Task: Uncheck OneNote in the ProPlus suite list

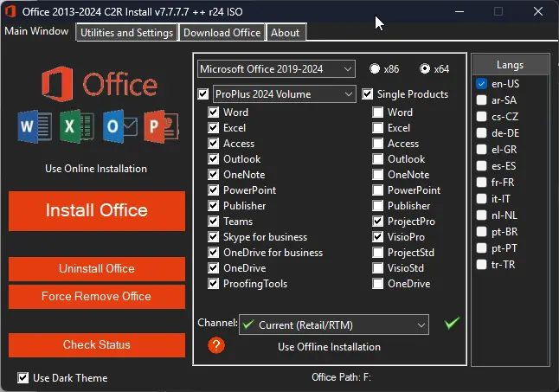Action: pos(213,175)
